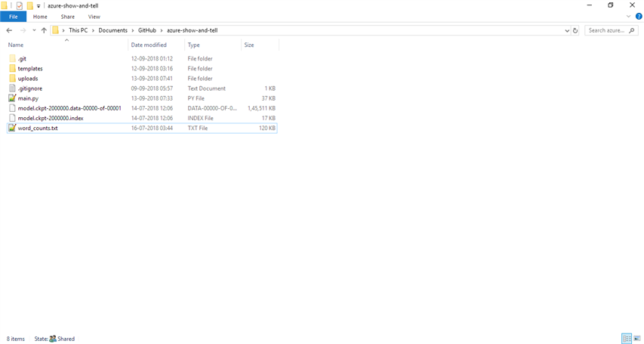
Task: Click the 1,45,511 KB size value
Action: coord(261,108)
